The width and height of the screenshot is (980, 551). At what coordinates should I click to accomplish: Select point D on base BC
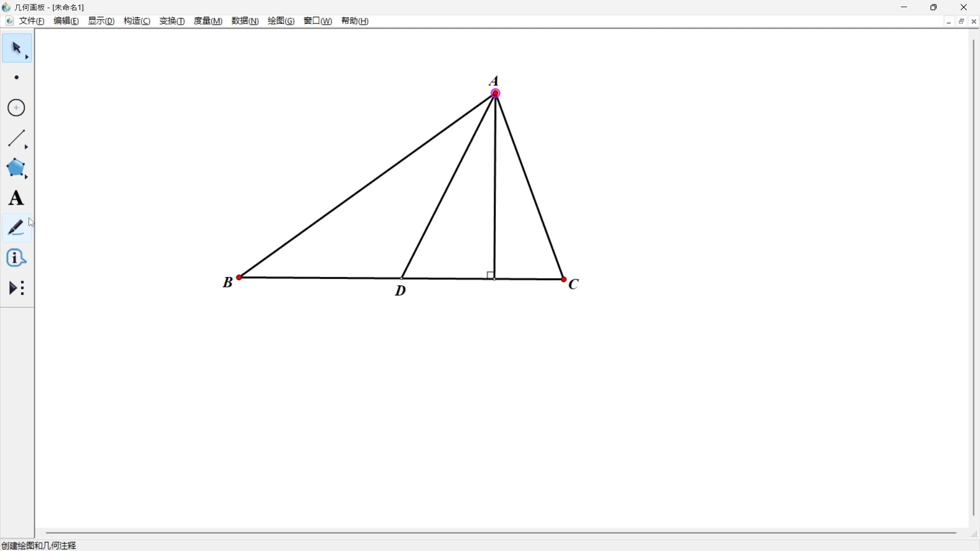pyautogui.click(x=403, y=279)
